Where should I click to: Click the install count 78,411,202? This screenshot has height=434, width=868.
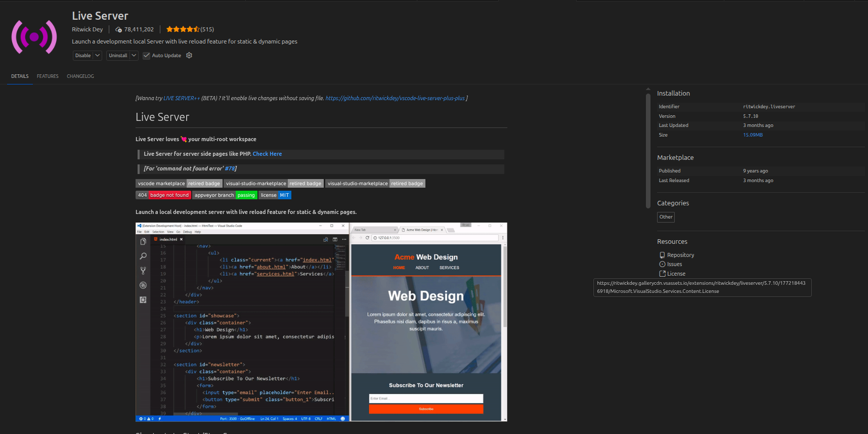tap(135, 29)
